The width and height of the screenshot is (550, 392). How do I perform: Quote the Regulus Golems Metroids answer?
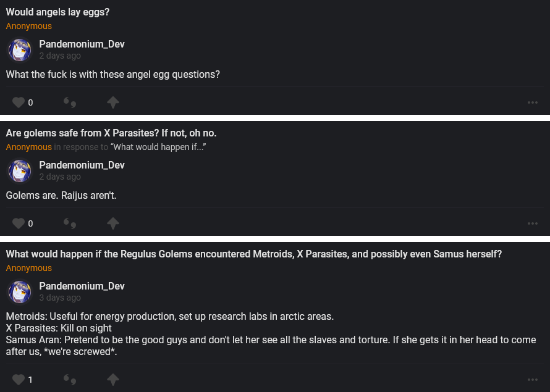[70, 379]
